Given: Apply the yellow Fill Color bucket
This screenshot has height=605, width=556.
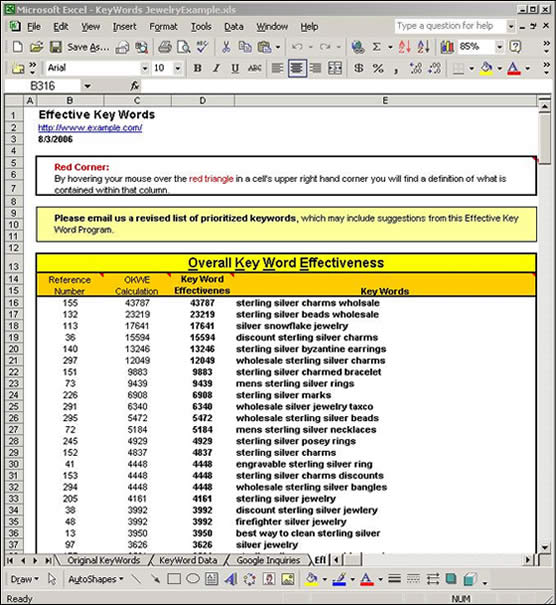Looking at the screenshot, I should click(487, 68).
